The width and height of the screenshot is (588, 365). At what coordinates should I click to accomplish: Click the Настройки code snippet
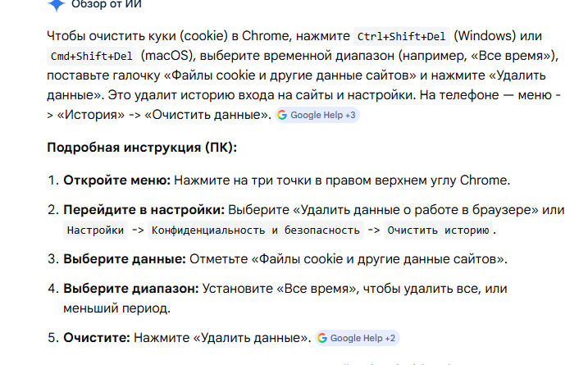click(95, 230)
